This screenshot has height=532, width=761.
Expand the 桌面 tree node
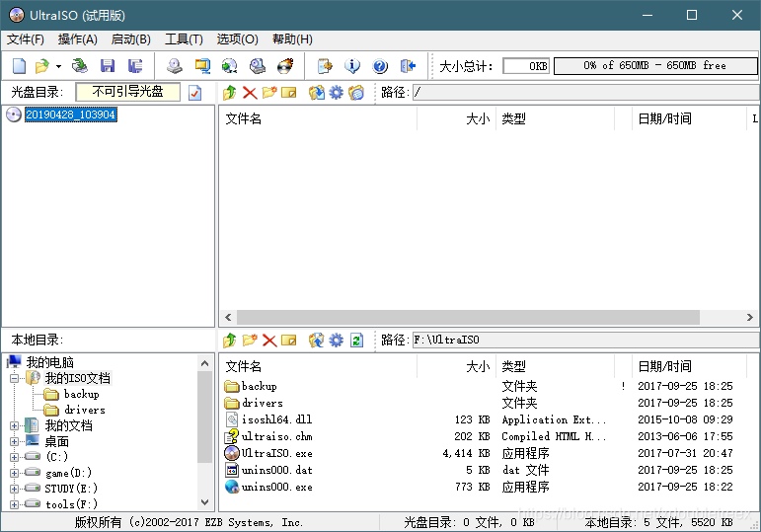tap(15, 442)
